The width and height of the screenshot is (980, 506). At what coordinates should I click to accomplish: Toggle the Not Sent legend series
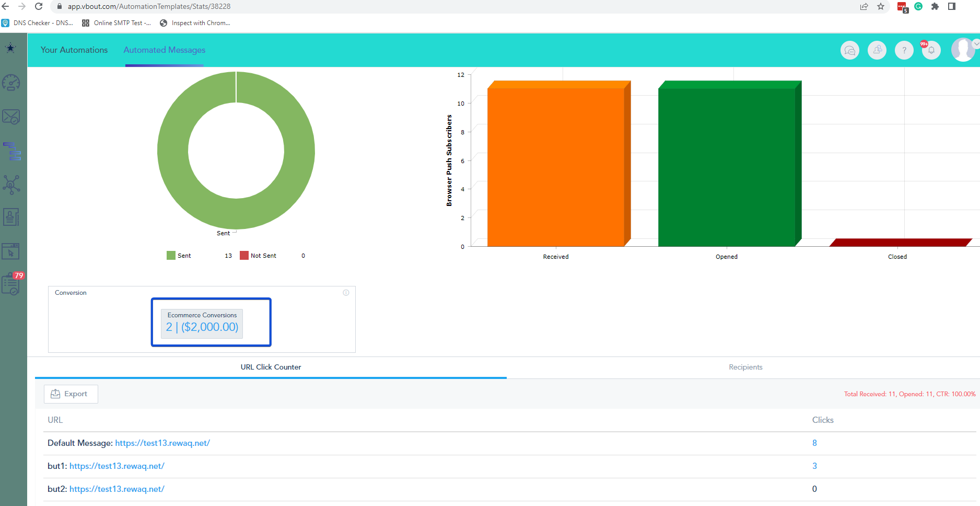258,256
